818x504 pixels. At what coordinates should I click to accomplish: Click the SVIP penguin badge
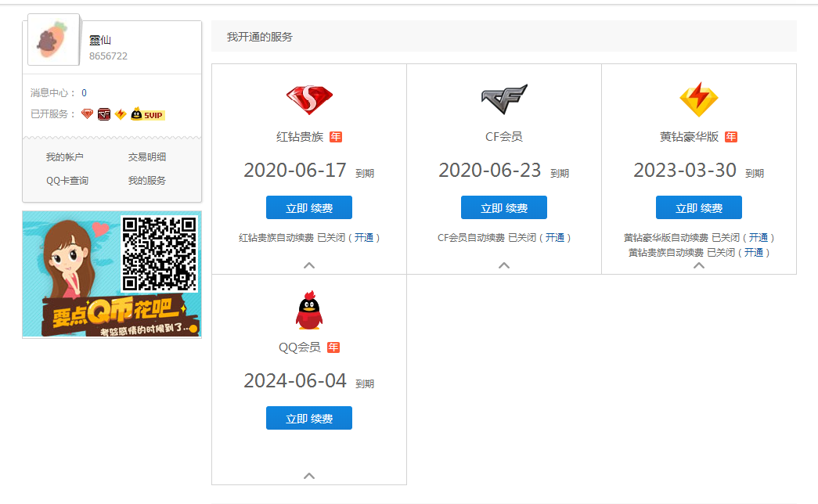pos(148,114)
